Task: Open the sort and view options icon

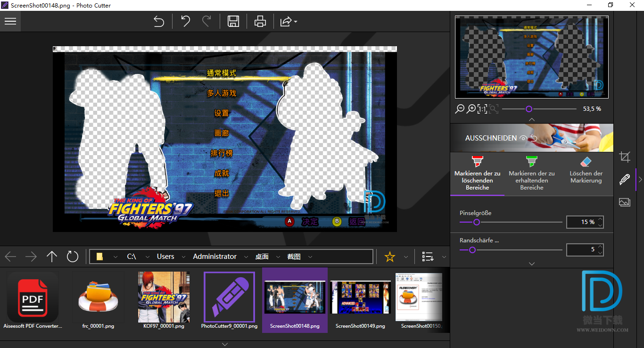Action: click(x=428, y=257)
